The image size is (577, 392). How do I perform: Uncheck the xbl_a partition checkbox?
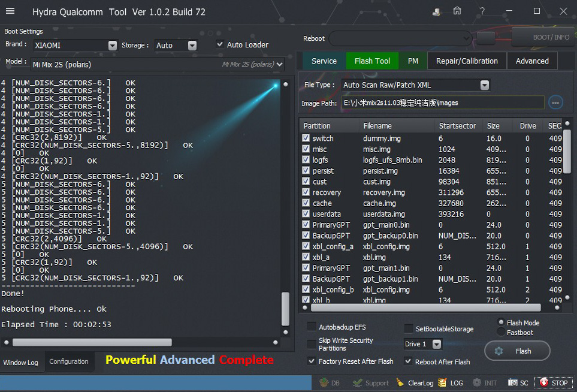[x=306, y=257]
